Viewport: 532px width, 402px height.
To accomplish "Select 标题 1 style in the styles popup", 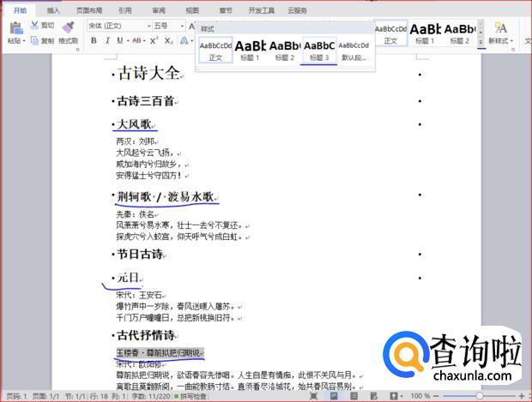I will click(x=250, y=51).
